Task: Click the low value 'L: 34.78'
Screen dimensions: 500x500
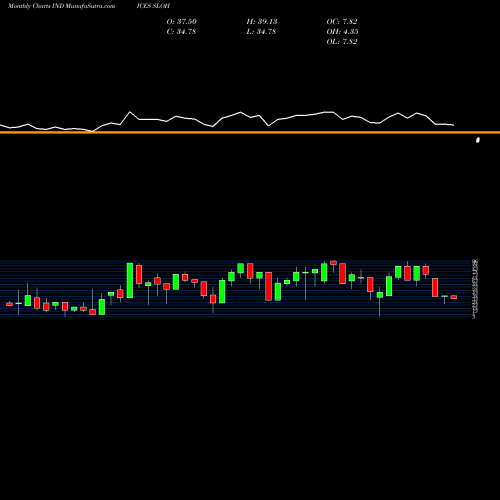Action: tap(261, 31)
